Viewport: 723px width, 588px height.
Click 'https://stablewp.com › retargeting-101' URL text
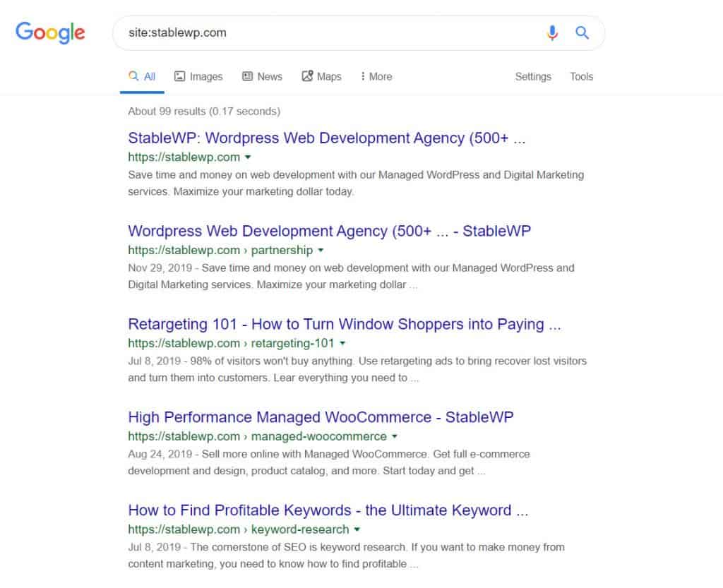coord(231,343)
